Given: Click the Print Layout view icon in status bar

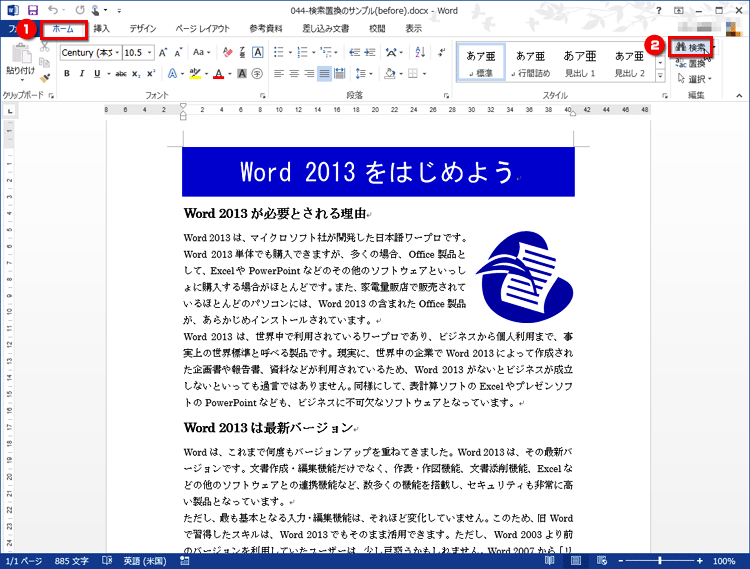Looking at the screenshot, I should [x=576, y=560].
